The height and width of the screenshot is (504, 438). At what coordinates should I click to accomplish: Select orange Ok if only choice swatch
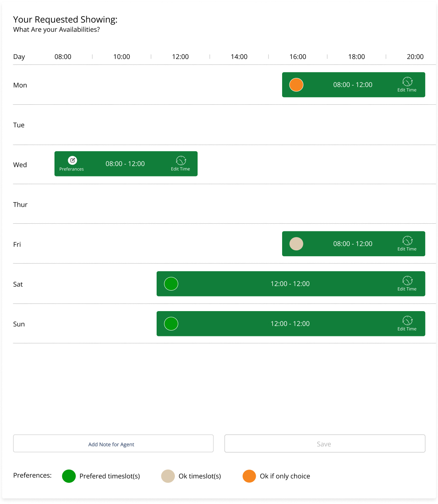[249, 476]
